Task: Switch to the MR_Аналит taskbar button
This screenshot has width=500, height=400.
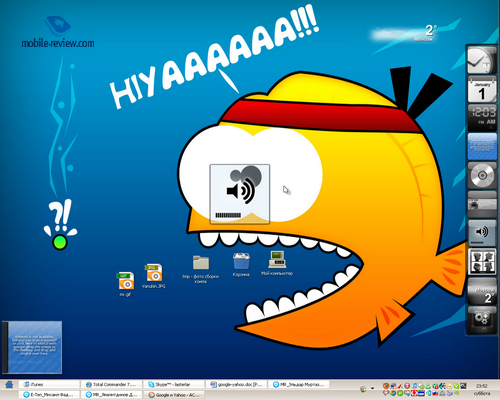Action: point(112,395)
